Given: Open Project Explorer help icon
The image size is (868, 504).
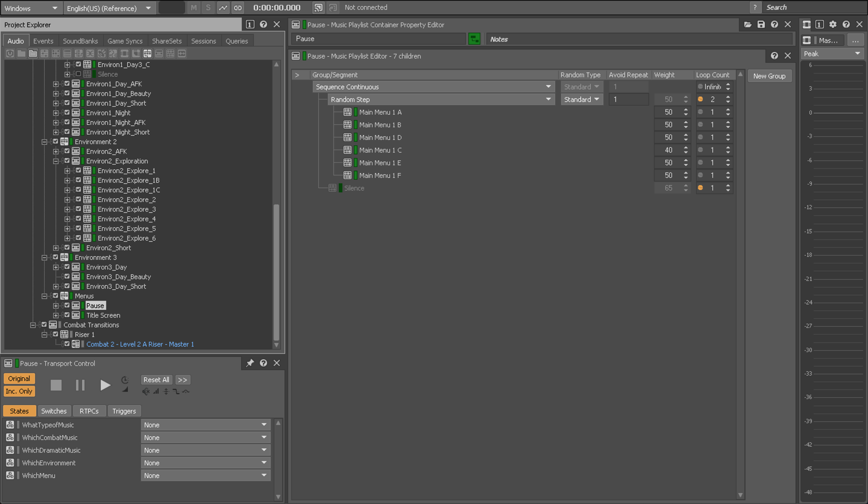Looking at the screenshot, I should (263, 24).
